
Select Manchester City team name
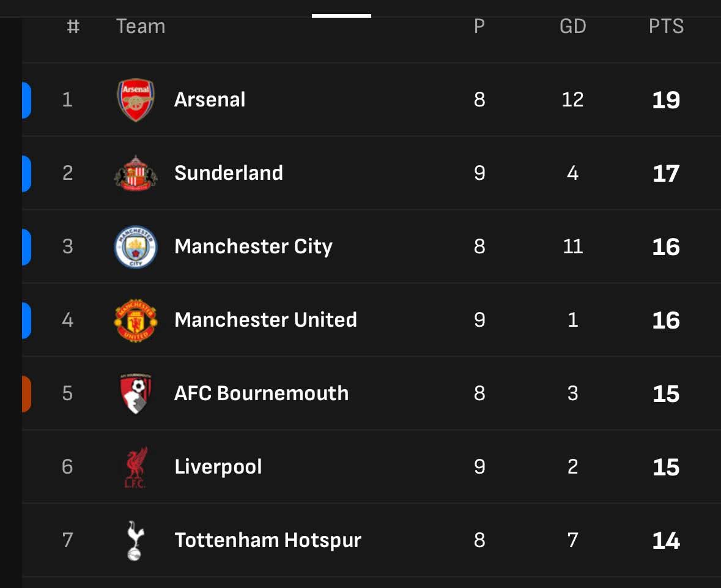tap(253, 247)
